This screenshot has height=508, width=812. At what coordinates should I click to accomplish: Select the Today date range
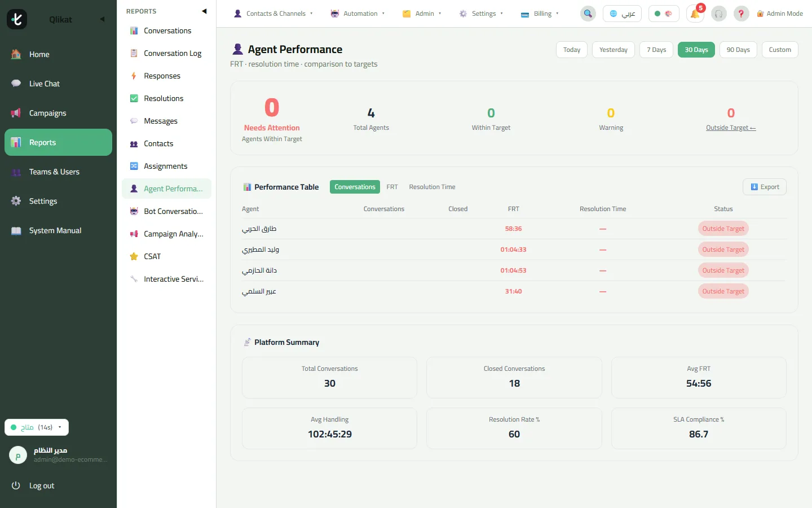[x=572, y=50]
